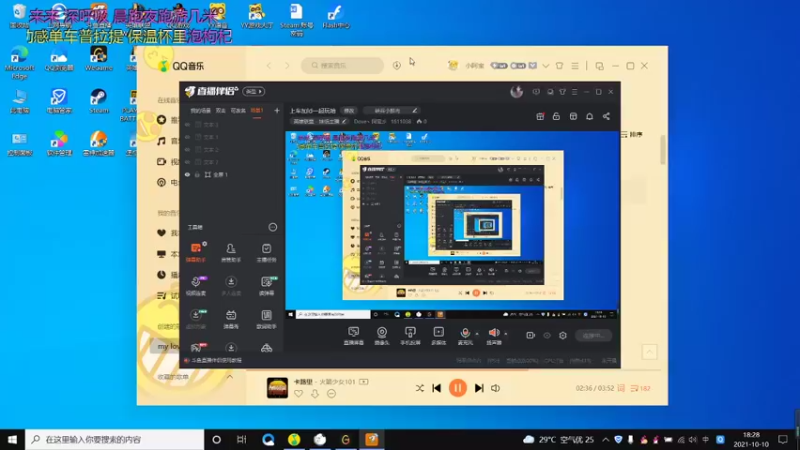The height and width of the screenshot is (450, 800).
Task: Open streaming app settings gear
Action: (x=563, y=336)
